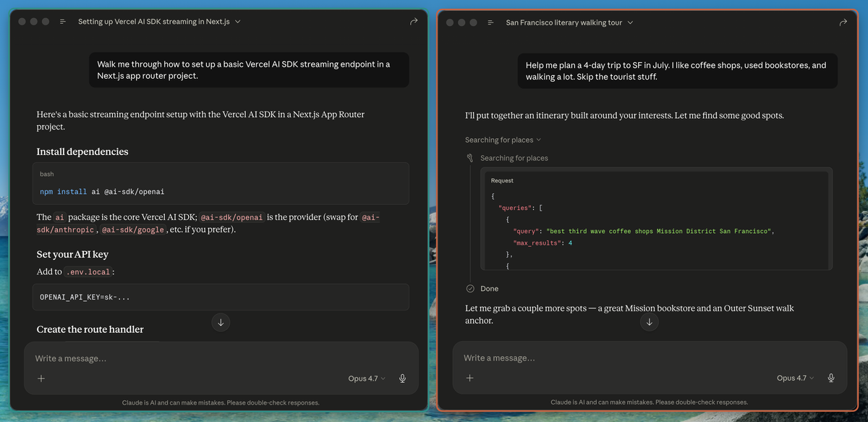The image size is (868, 422).
Task: Jump to bottom arrow in San Francisco chat
Action: coord(649,322)
